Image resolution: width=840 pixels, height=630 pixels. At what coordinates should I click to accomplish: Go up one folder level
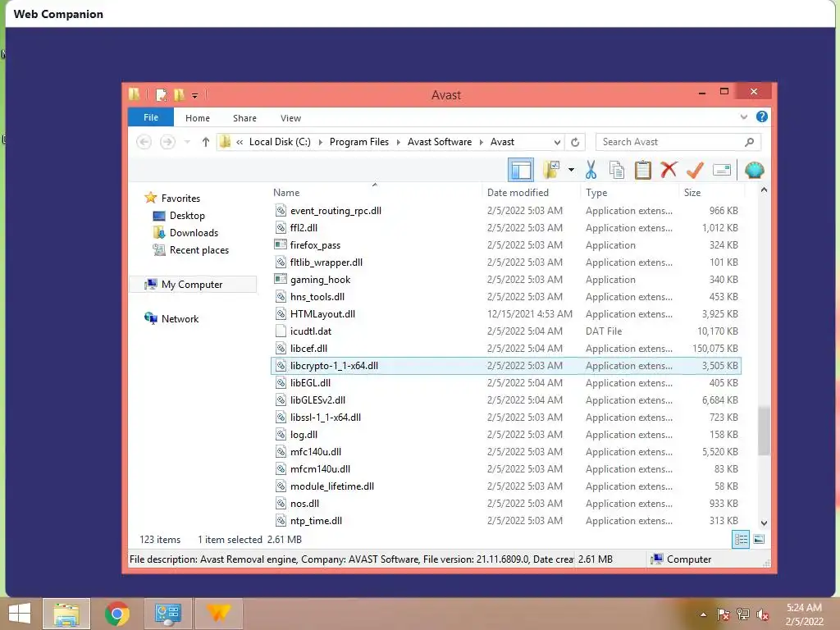click(206, 142)
